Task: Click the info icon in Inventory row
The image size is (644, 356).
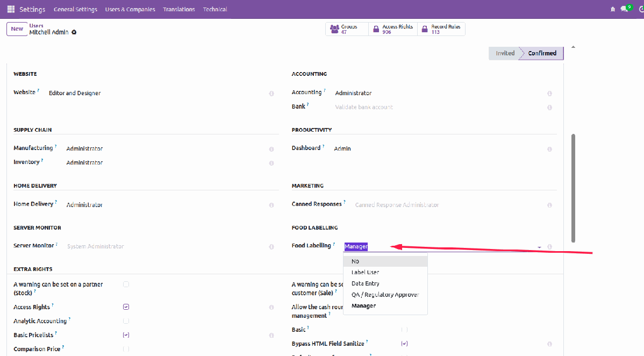Action: point(271,163)
